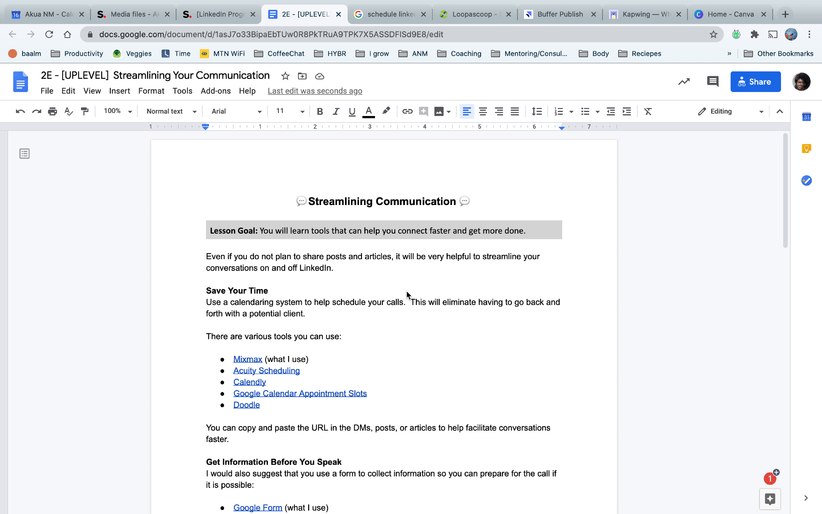The image size is (822, 514).
Task: Toggle bold formatting
Action: [x=320, y=111]
